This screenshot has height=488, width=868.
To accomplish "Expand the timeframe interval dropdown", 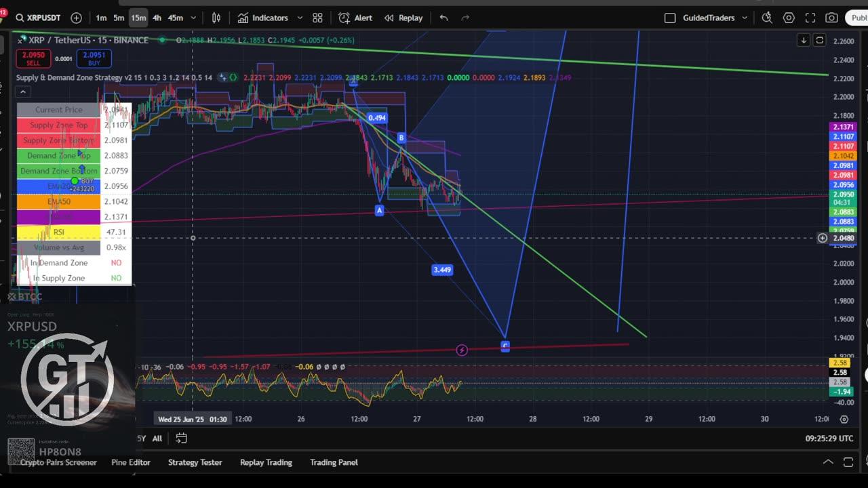I will [x=194, y=18].
